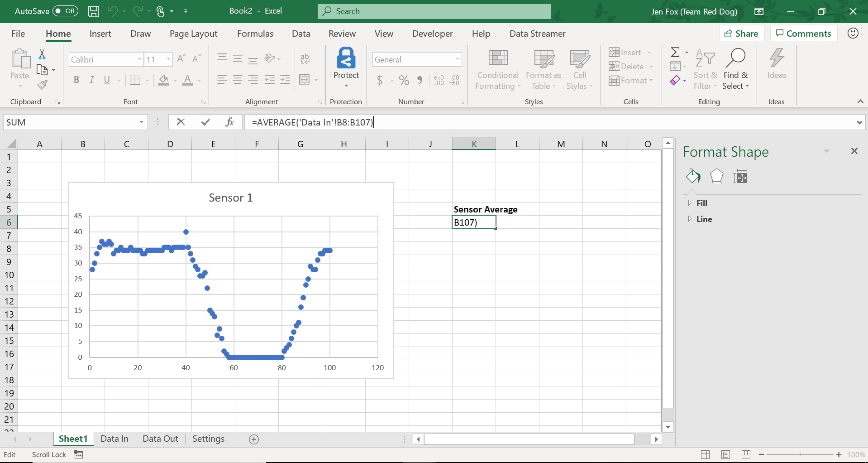Close the Format Shape pane
Screen dimensions: 868x463
[854, 151]
